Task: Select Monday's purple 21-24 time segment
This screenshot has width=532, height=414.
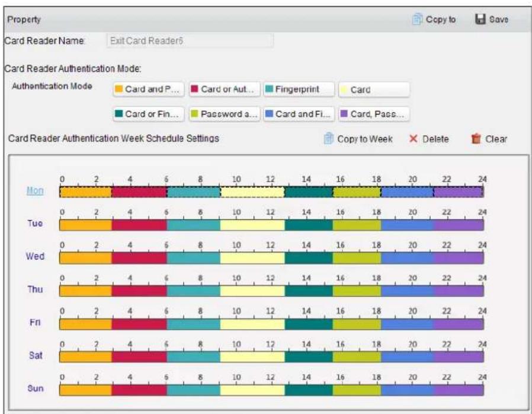Action: pos(459,192)
